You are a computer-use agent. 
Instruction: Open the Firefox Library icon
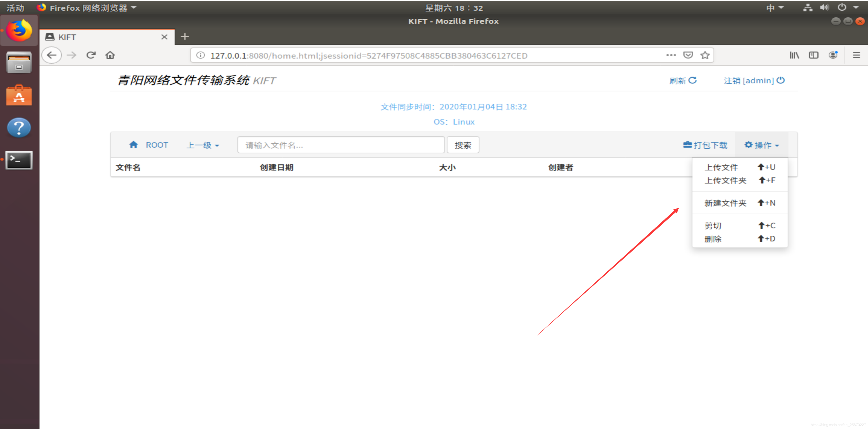(794, 55)
